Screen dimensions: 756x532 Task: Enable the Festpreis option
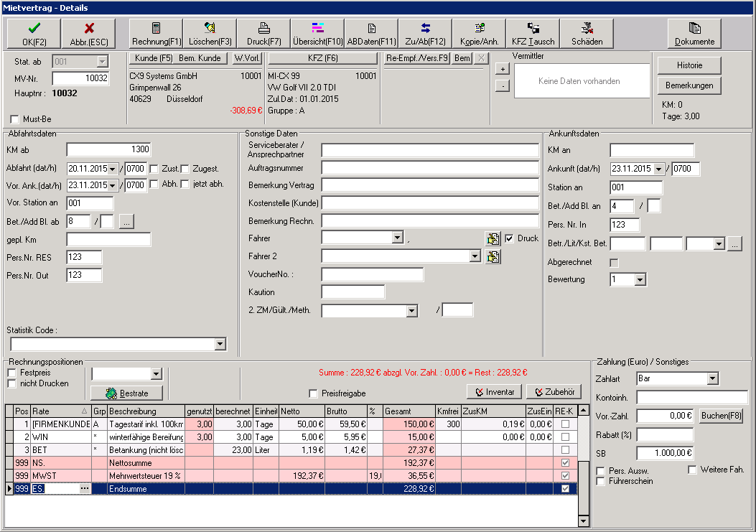point(11,372)
